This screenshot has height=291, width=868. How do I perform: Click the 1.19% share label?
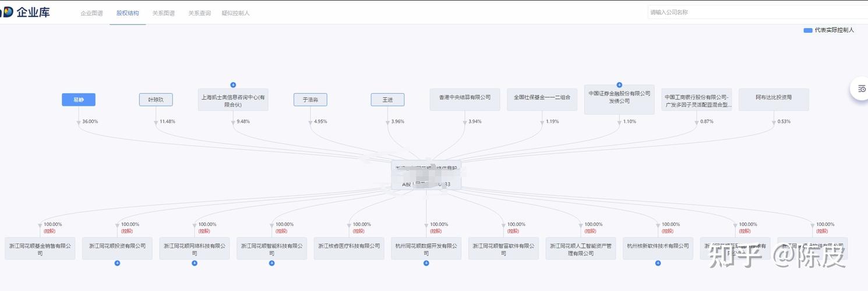pyautogui.click(x=552, y=122)
